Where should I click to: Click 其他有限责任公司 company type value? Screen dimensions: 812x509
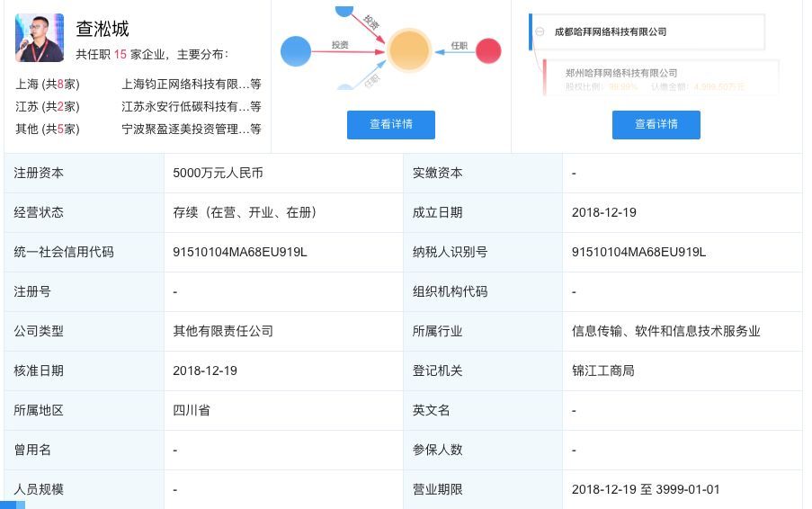[x=223, y=332]
